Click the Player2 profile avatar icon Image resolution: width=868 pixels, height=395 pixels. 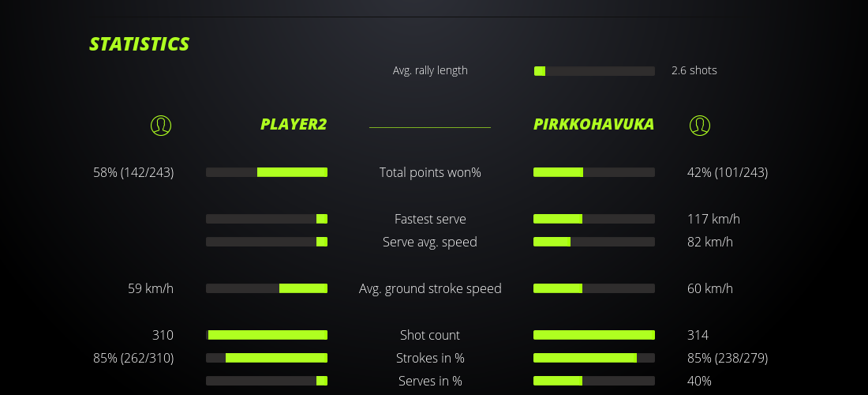point(161,125)
